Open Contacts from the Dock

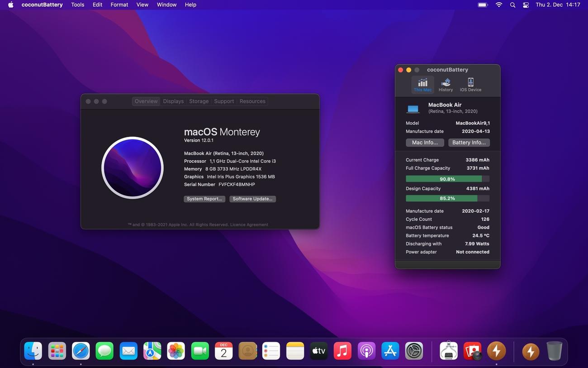click(x=247, y=351)
